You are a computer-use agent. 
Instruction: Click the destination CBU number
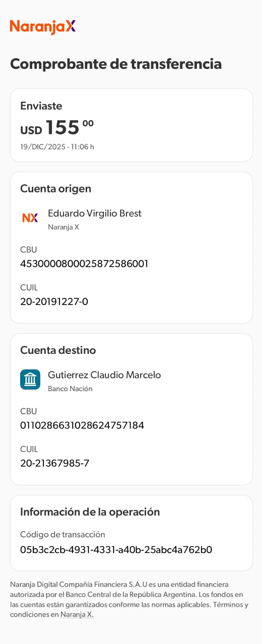(x=82, y=425)
